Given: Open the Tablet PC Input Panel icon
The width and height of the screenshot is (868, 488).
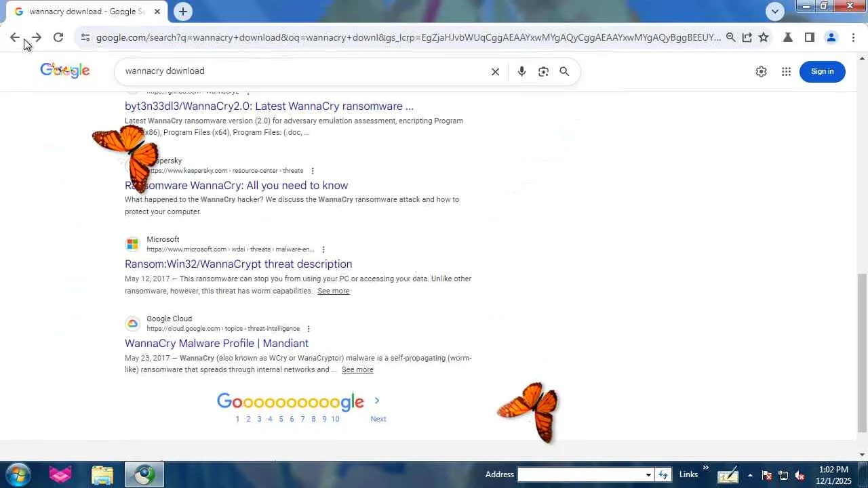Looking at the screenshot, I should pos(728,475).
